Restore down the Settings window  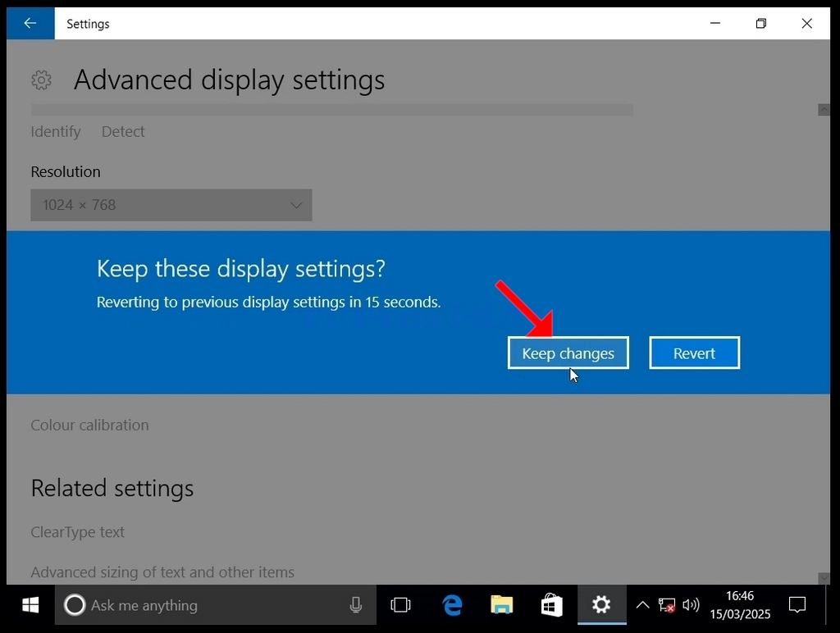[x=760, y=23]
